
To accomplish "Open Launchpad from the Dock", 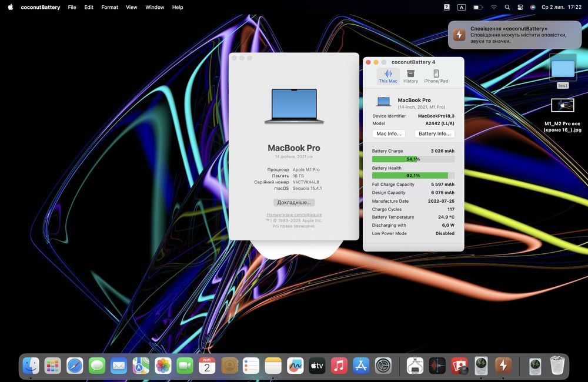I will 52,366.
